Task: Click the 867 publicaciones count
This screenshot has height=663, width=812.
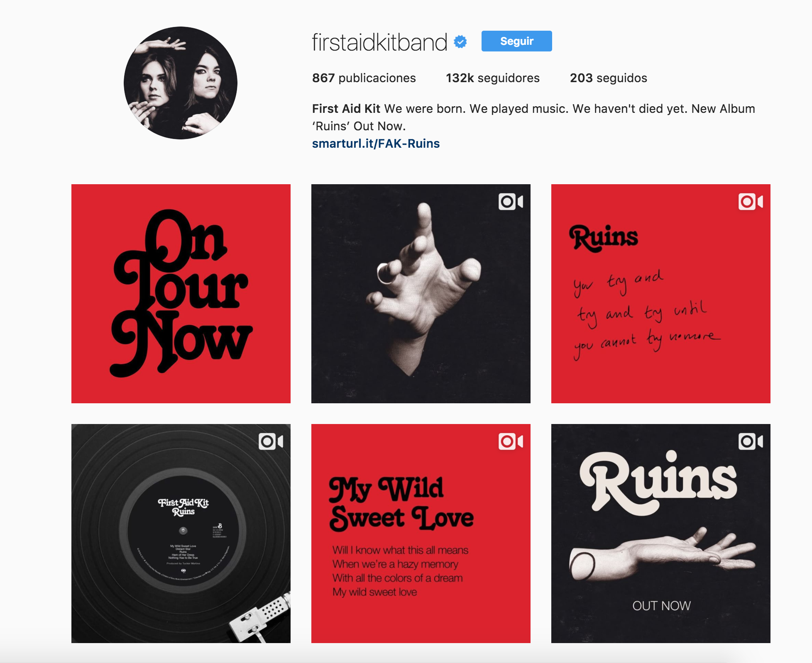Action: (x=364, y=78)
